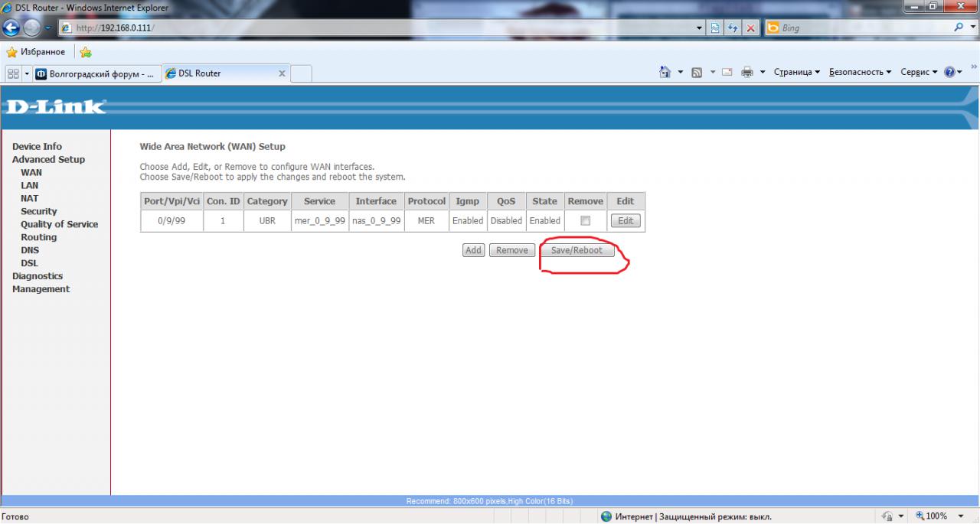
Task: Open the address bar URL dropdown arrow
Action: click(700, 28)
